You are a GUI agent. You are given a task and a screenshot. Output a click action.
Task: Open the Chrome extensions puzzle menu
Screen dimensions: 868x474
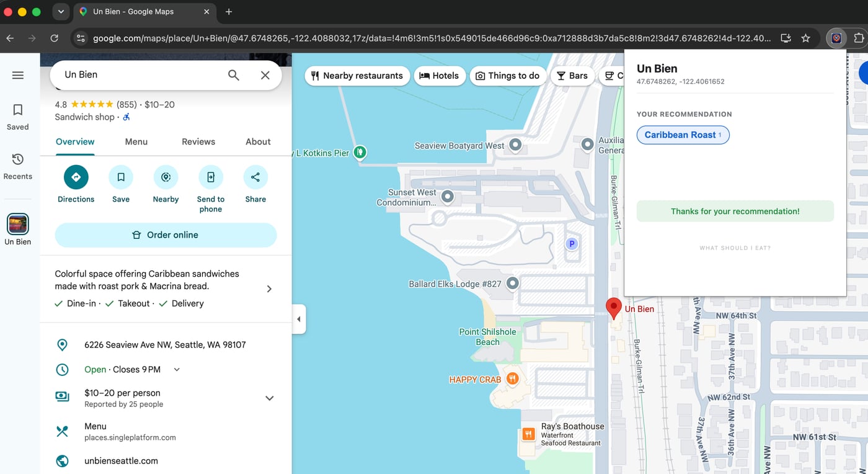[859, 38]
